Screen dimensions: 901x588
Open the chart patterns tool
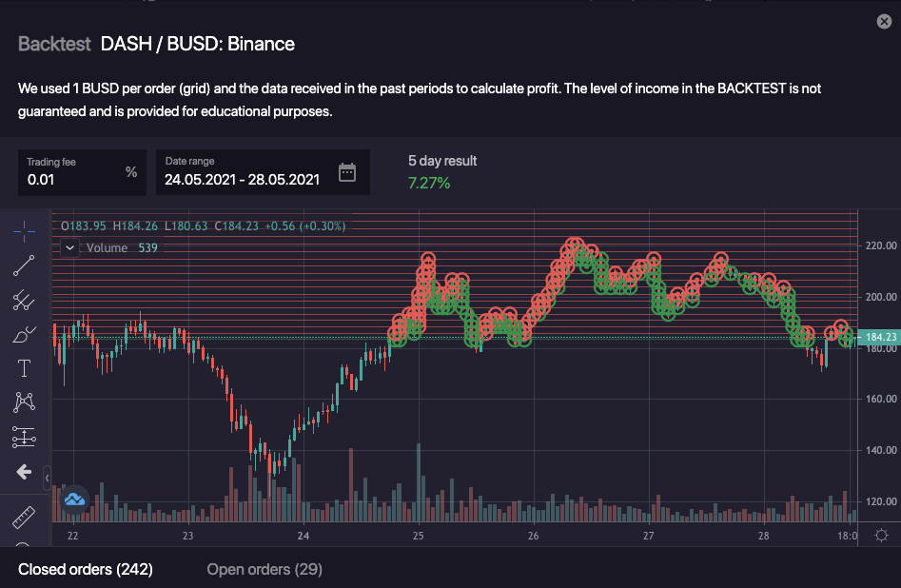point(25,402)
